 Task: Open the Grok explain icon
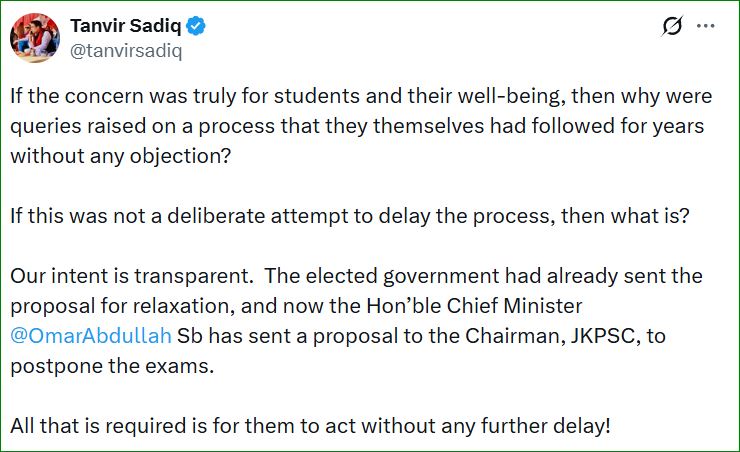673,27
